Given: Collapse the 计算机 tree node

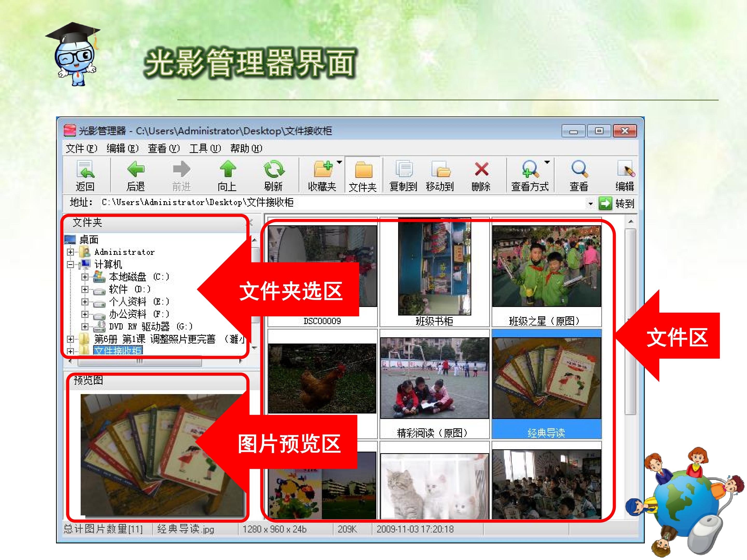Looking at the screenshot, I should point(70,265).
